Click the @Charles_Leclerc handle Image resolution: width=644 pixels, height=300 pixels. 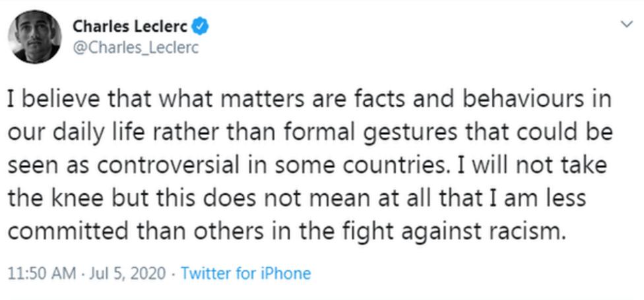[135, 48]
